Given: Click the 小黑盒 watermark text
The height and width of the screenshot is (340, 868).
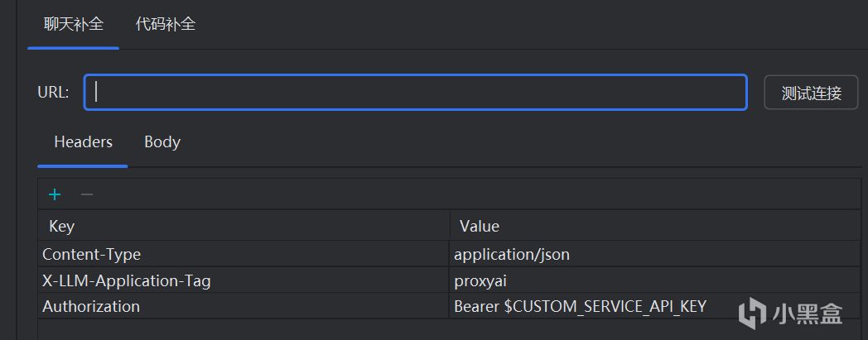Looking at the screenshot, I should (807, 313).
